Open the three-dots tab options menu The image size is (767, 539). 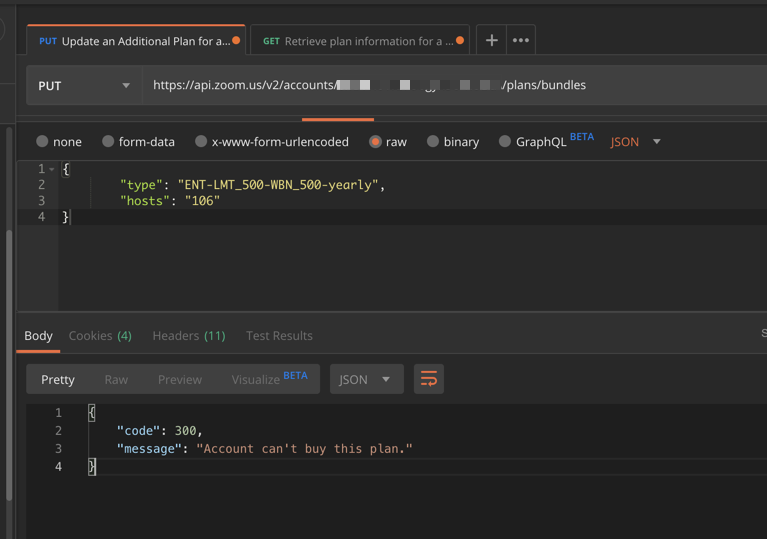click(520, 41)
